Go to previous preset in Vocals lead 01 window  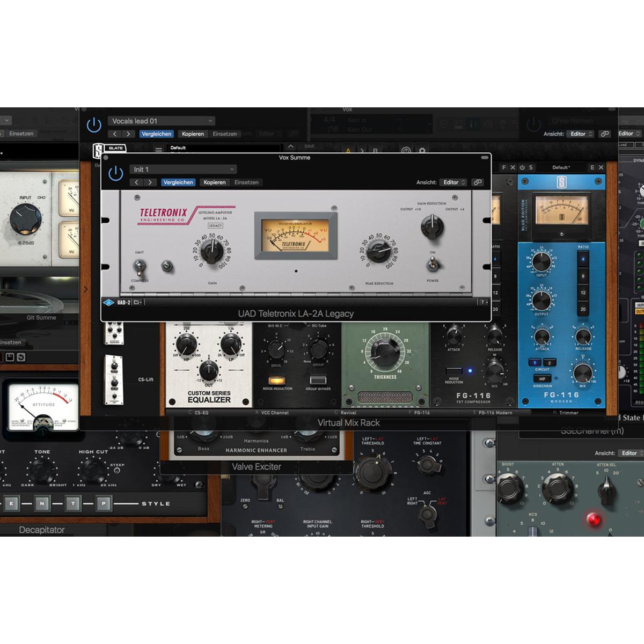[115, 134]
